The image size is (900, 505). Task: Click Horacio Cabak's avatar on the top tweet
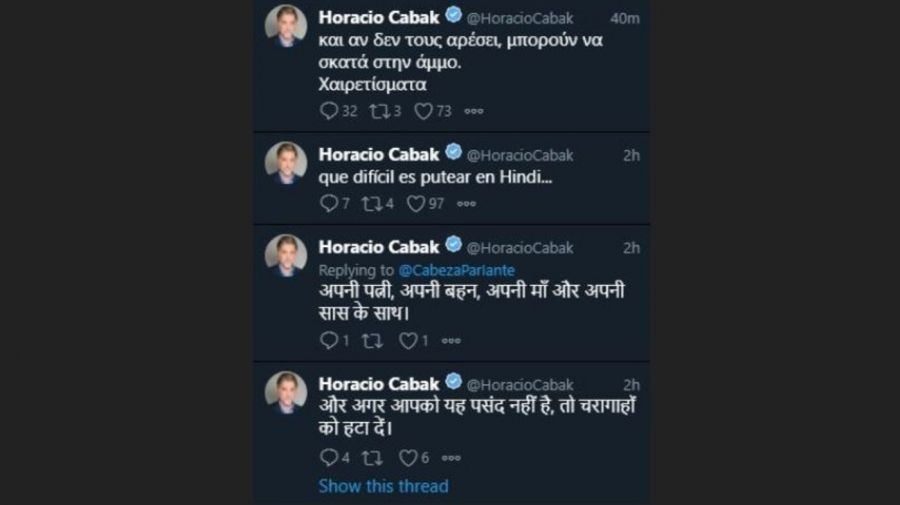[286, 26]
